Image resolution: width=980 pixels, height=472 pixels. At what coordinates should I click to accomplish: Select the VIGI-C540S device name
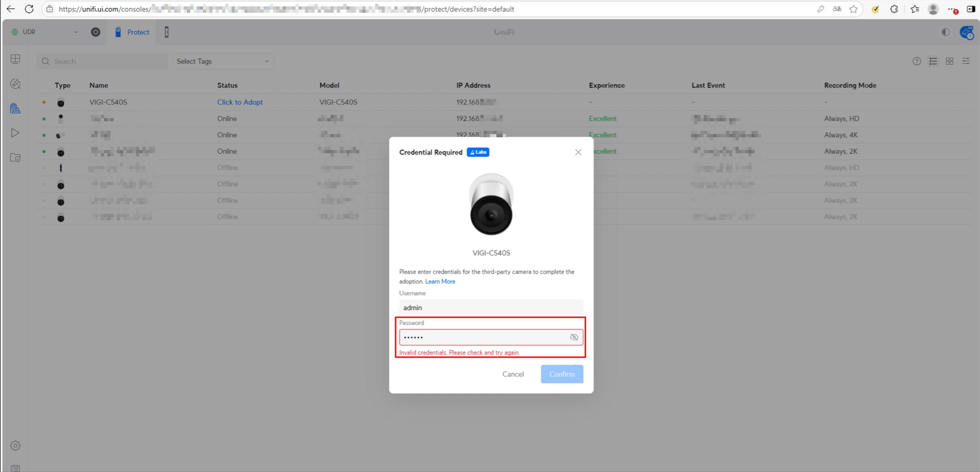pos(108,102)
